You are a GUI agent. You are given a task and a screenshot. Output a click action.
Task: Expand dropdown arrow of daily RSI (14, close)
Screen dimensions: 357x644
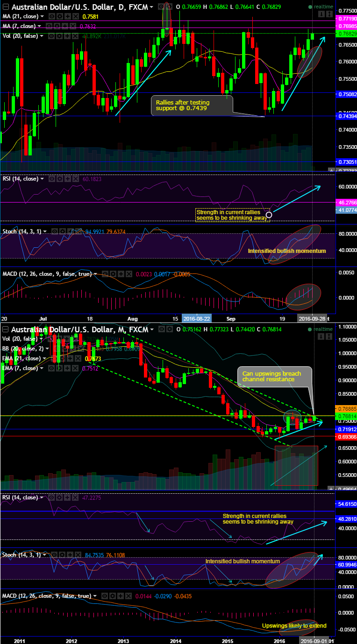[x=42, y=179]
